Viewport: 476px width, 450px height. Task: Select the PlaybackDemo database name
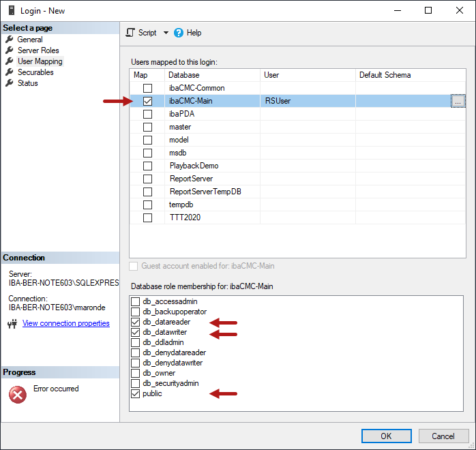194,166
